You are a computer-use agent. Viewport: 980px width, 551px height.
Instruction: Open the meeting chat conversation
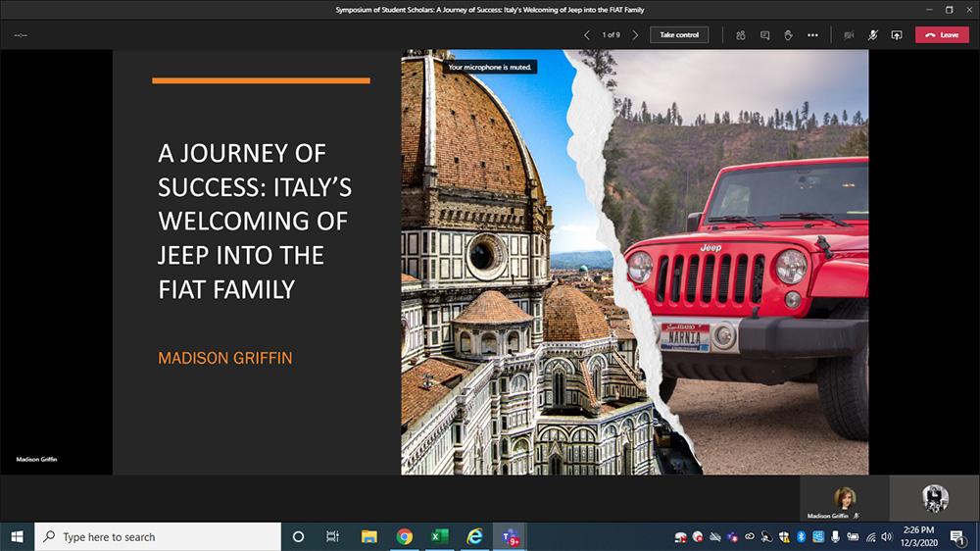pyautogui.click(x=764, y=34)
